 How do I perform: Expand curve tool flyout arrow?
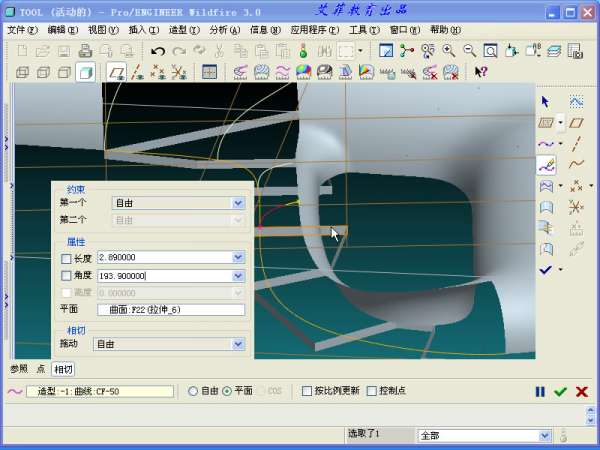point(561,144)
